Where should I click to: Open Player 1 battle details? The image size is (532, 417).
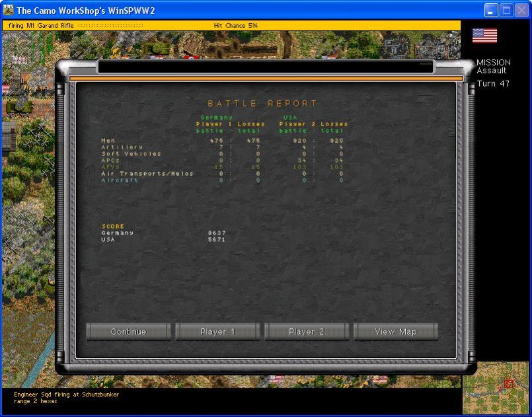(217, 332)
